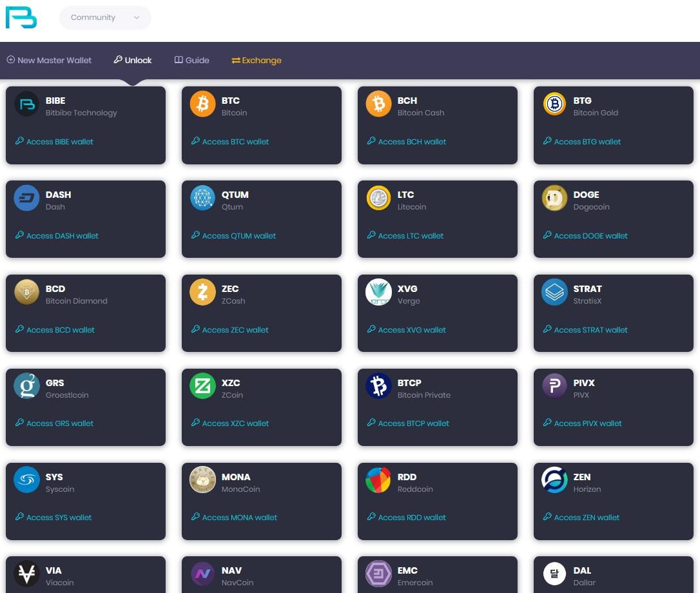Open Access STRAT wallet link
Screen dimensions: 700x593
coord(585,329)
